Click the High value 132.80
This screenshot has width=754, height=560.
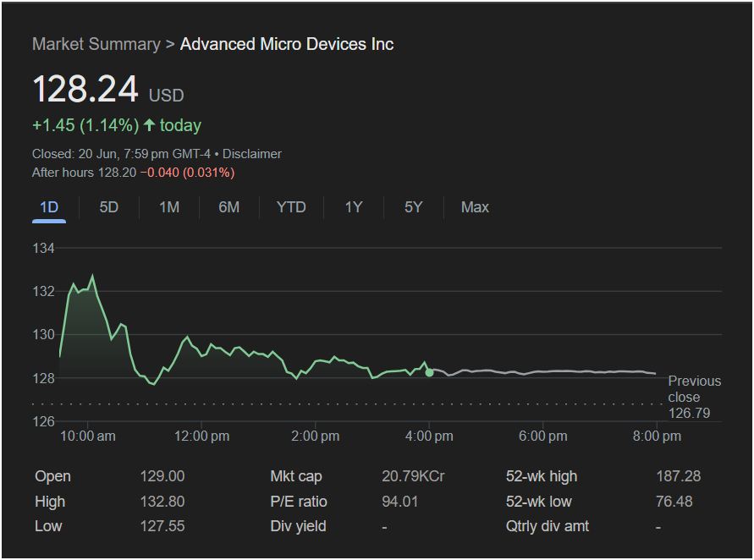click(x=162, y=502)
